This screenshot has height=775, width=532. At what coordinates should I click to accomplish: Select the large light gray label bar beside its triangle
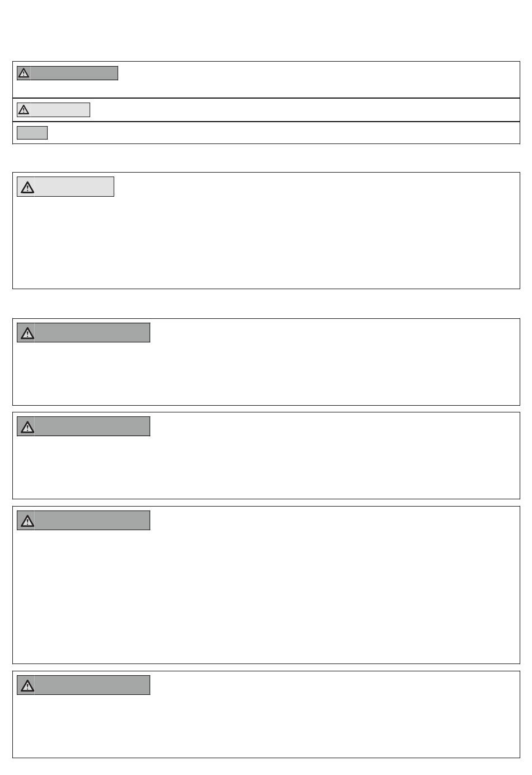[74, 187]
